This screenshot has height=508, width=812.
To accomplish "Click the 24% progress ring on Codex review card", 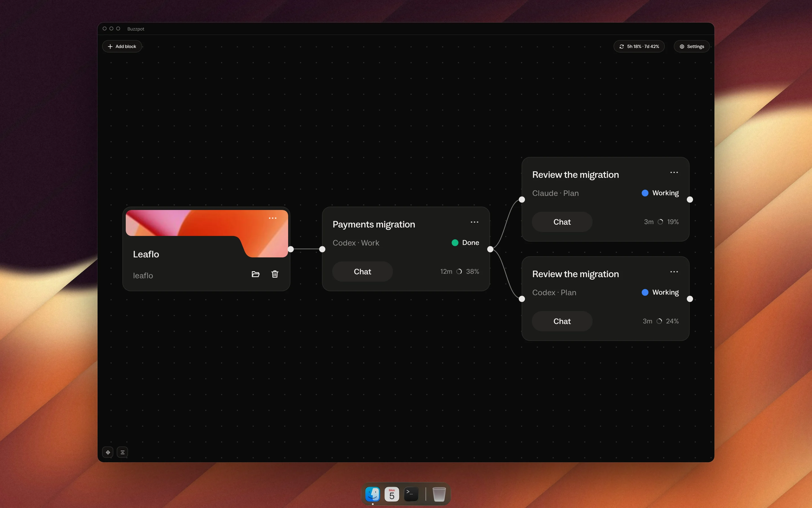I will [659, 321].
